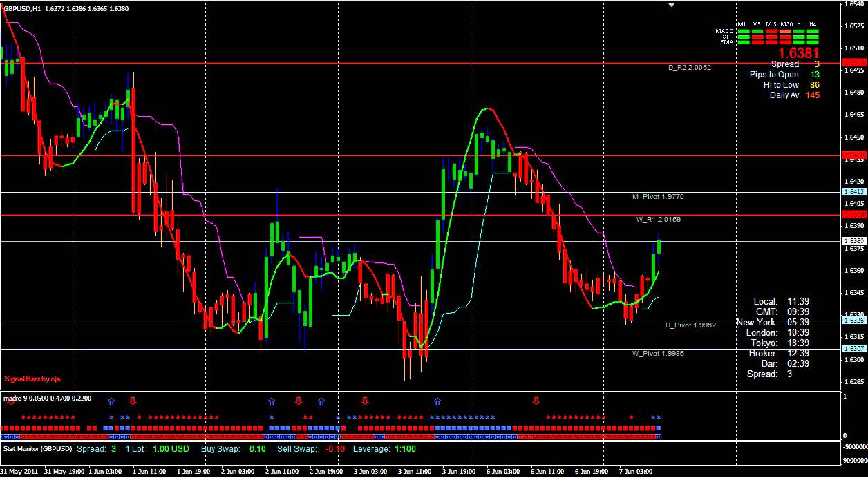
Task: Click the EMA H1 signal bar
Action: point(799,42)
